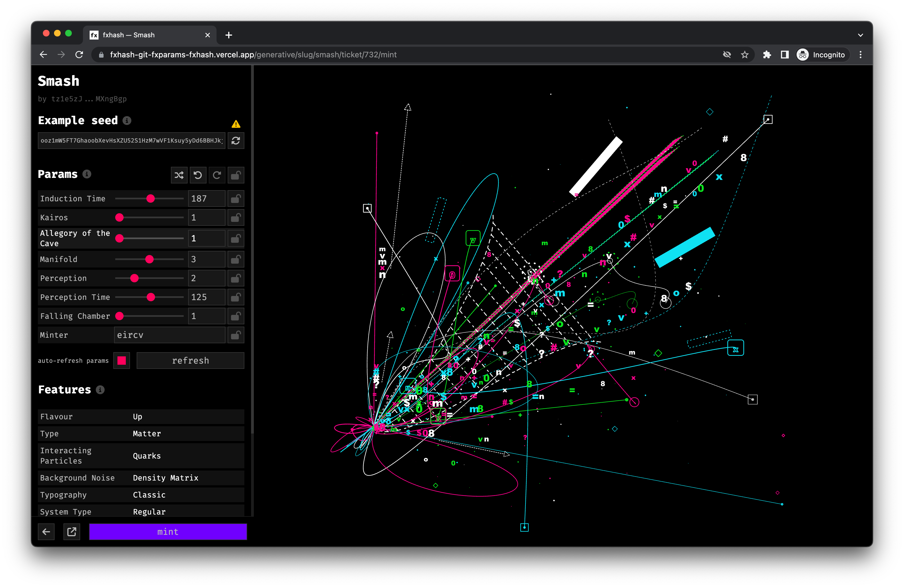This screenshot has width=904, height=588.
Task: Click the Manifold slider handle
Action: 150,259
